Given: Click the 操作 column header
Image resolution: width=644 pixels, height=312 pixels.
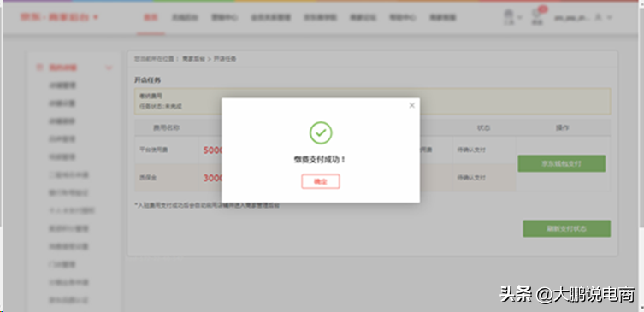Looking at the screenshot, I should click(562, 128).
